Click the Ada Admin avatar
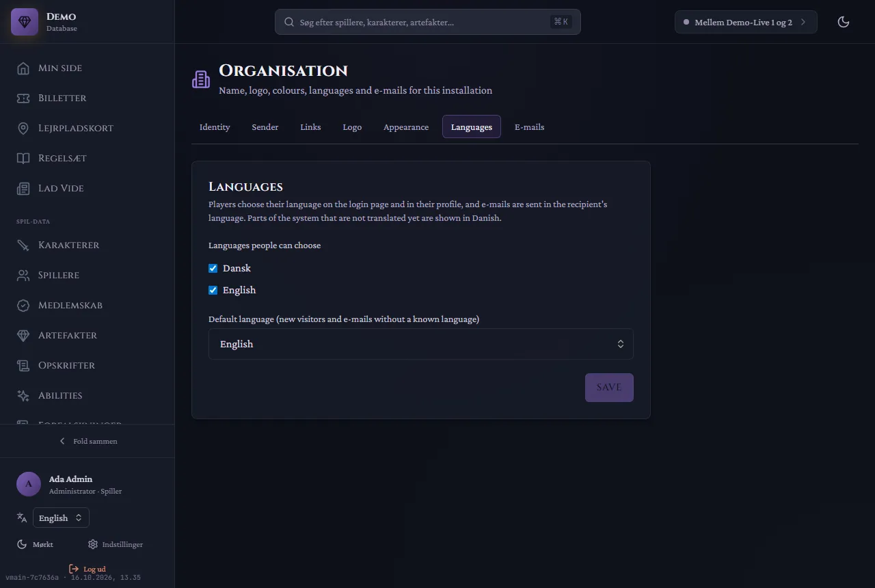Viewport: 875px width, 588px height. point(29,484)
